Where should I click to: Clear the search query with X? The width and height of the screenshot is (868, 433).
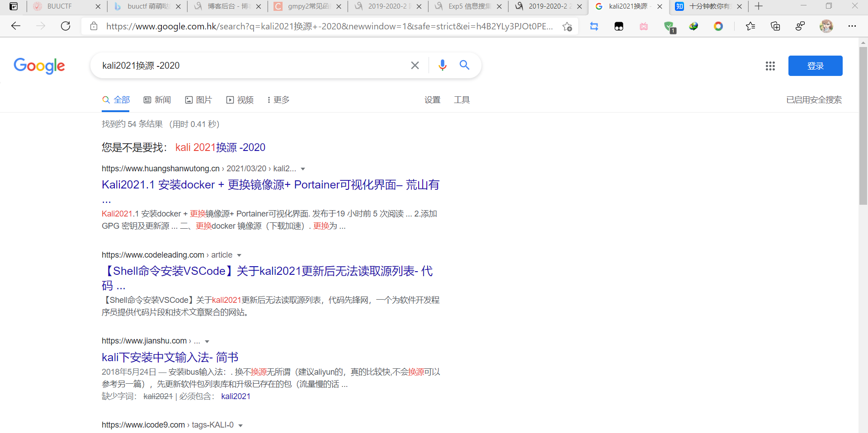[x=415, y=66]
